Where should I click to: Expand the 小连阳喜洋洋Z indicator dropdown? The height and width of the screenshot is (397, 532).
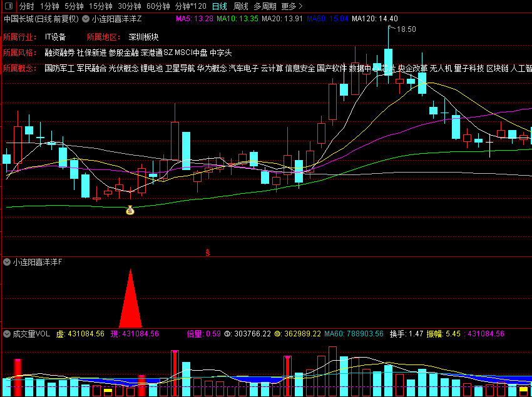point(86,19)
